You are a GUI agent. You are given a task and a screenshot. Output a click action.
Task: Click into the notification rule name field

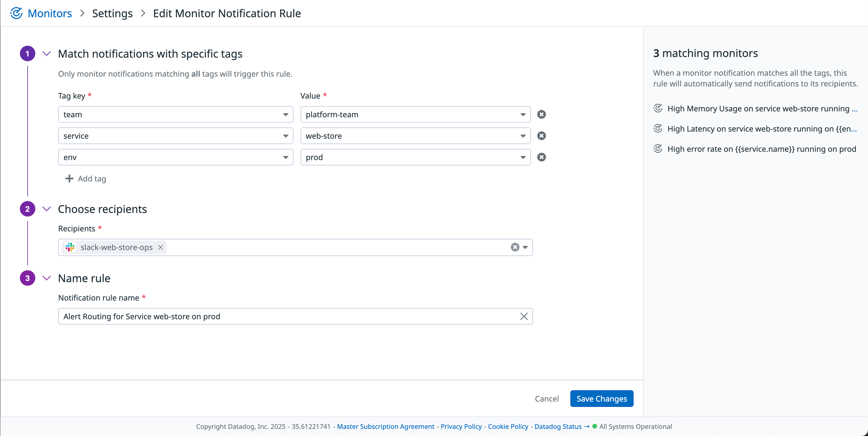click(x=286, y=316)
